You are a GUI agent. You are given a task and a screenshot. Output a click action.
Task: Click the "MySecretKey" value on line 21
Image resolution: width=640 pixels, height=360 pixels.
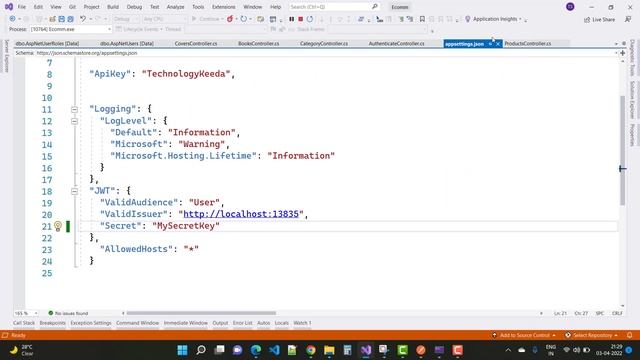186,226
